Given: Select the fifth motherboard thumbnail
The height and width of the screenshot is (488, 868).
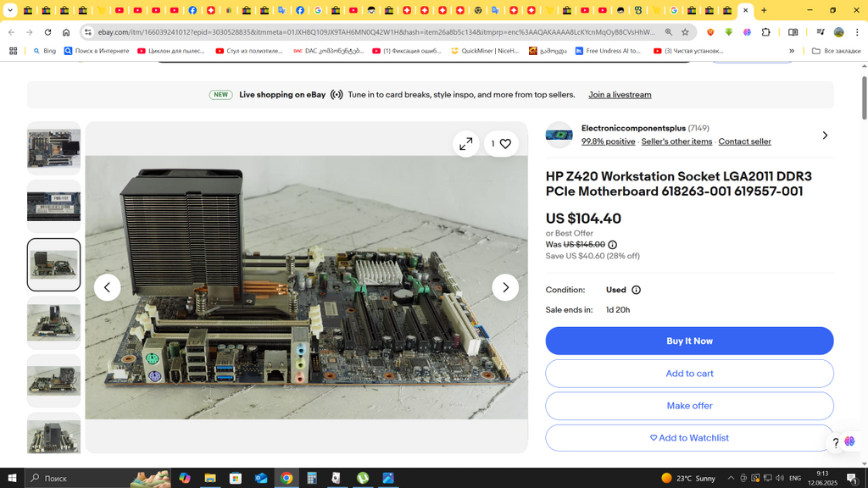Looking at the screenshot, I should point(53,380).
